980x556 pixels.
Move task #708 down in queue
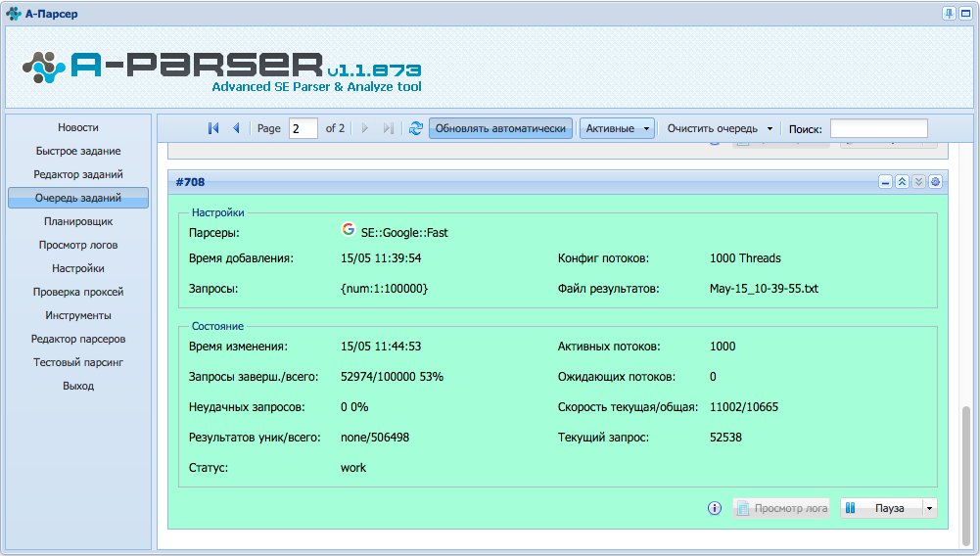pyautogui.click(x=918, y=182)
